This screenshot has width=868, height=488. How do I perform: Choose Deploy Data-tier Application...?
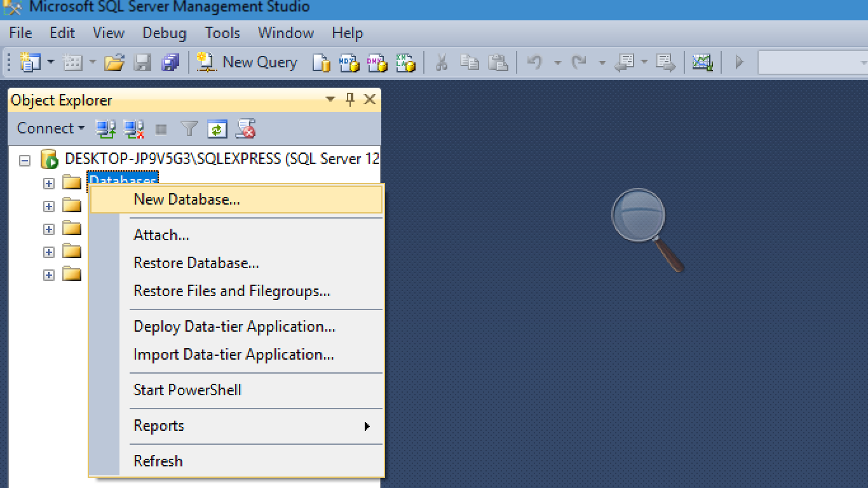pos(236,327)
